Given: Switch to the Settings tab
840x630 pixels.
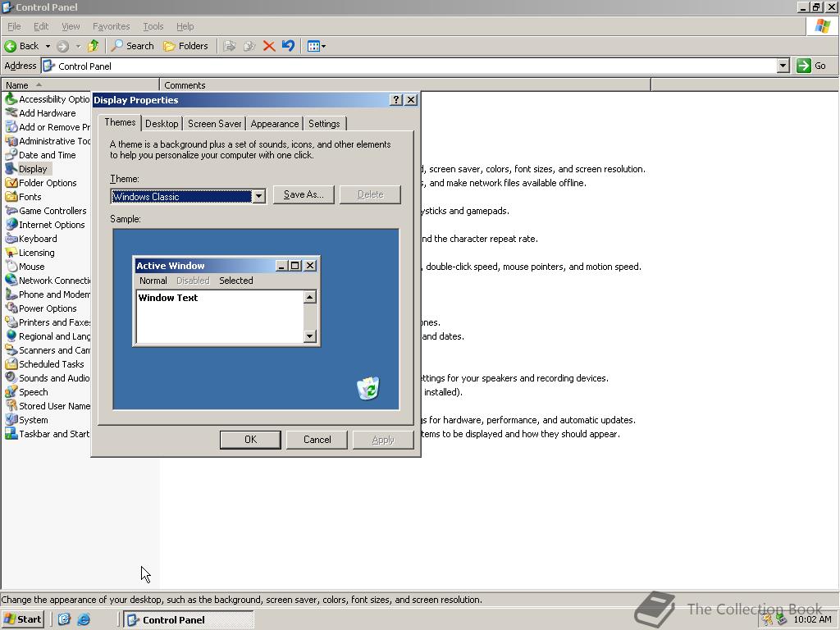Looking at the screenshot, I should point(324,124).
